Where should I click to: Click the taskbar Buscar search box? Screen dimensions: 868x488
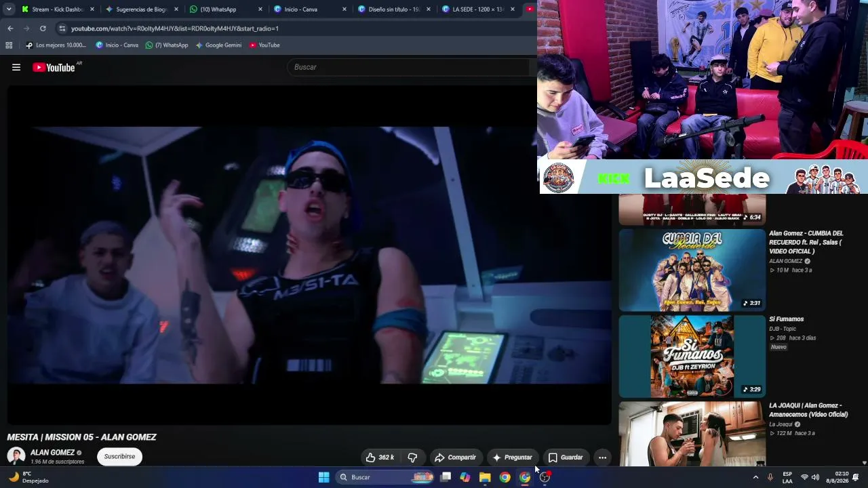click(x=384, y=477)
